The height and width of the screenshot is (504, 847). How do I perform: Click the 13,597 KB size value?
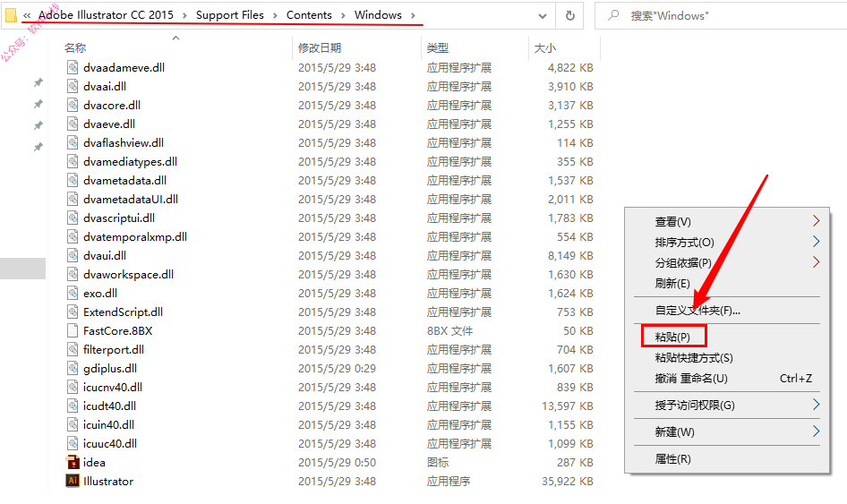pos(567,406)
